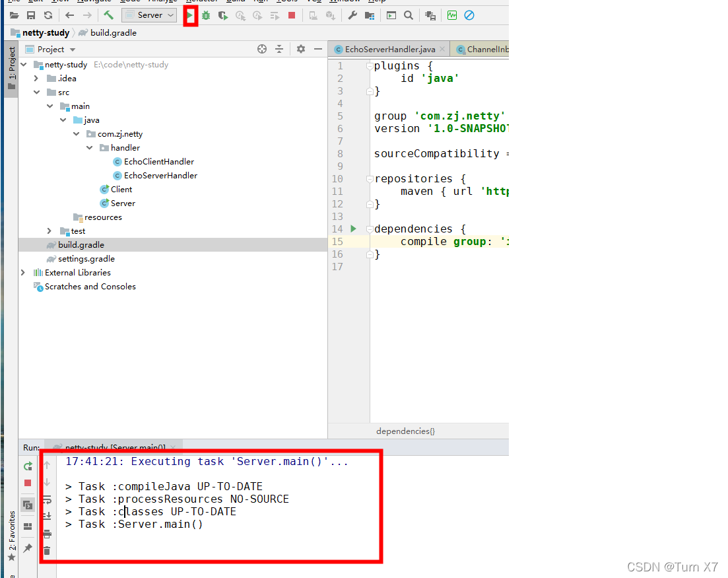The image size is (728, 578).
Task: Open the run anything terminal-window icon
Action: click(x=391, y=15)
